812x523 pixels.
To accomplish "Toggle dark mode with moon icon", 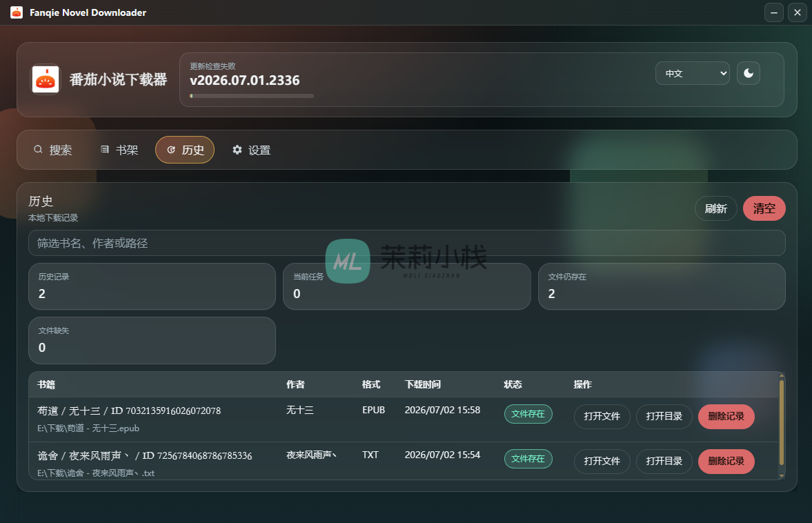I will [x=749, y=73].
